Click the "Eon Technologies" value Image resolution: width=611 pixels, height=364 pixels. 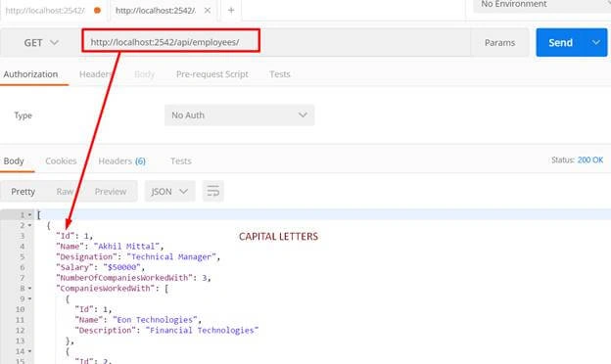pyautogui.click(x=155, y=320)
